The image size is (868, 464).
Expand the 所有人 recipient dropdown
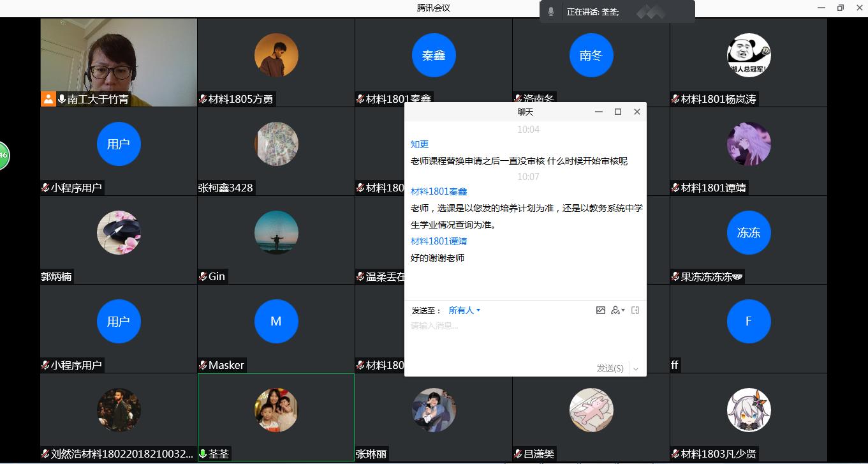pos(464,310)
